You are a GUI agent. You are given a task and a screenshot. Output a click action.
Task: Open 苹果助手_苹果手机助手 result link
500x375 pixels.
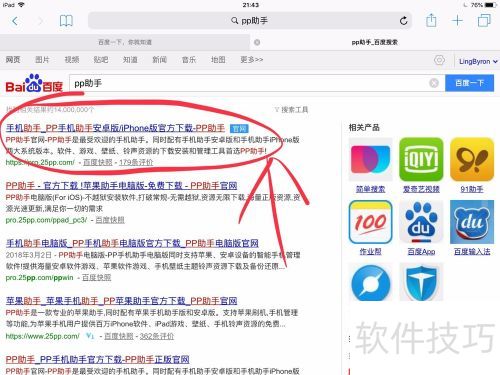(x=121, y=301)
